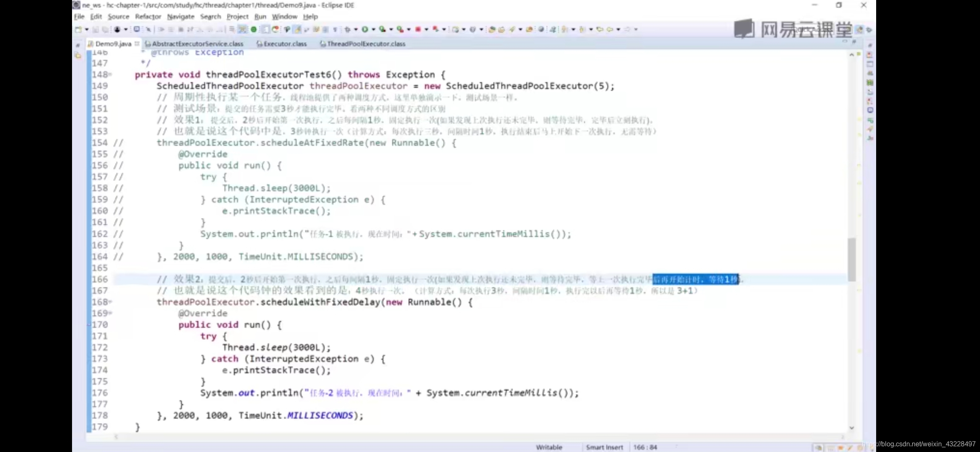Toggle the highlighted toolbar button before green circle
This screenshot has width=980, height=452.
coord(242,29)
